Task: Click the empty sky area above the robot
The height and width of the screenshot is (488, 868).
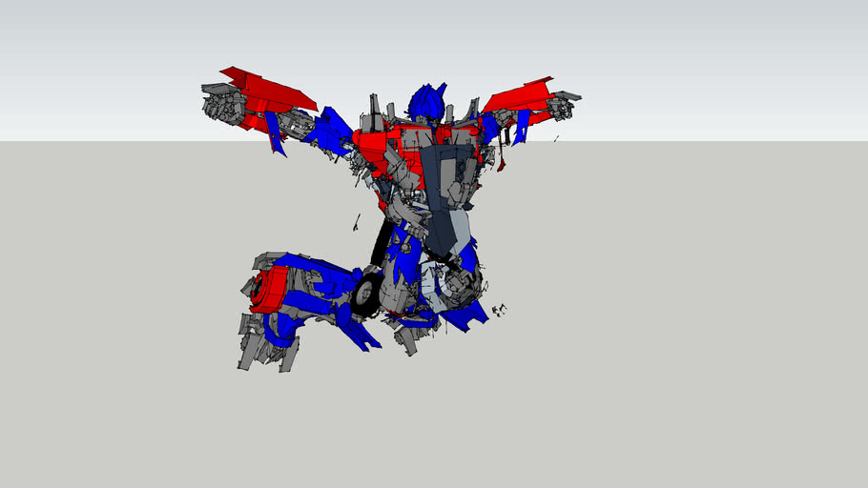Action: tap(429, 38)
